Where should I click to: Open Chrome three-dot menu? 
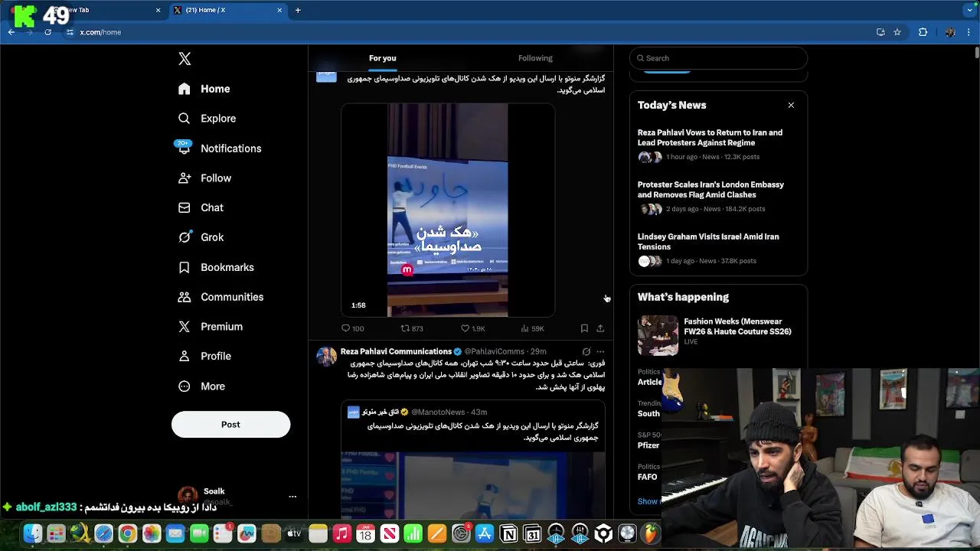click(x=969, y=32)
